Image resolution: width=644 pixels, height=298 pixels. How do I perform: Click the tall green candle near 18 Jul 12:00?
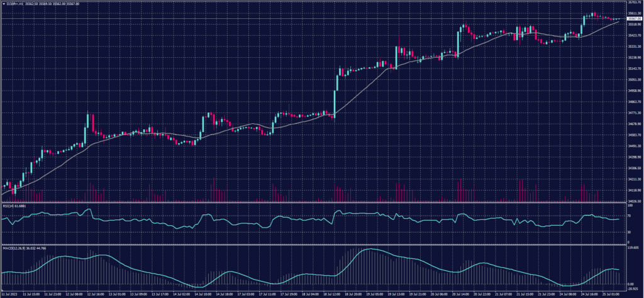(x=336, y=101)
